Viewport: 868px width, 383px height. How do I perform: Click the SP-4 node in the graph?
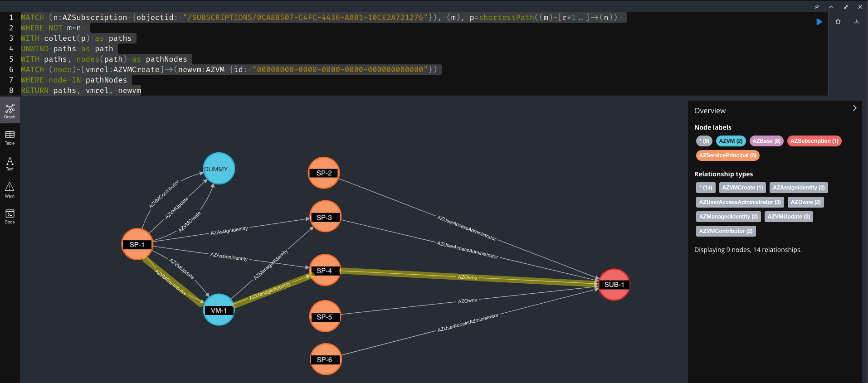tap(325, 270)
